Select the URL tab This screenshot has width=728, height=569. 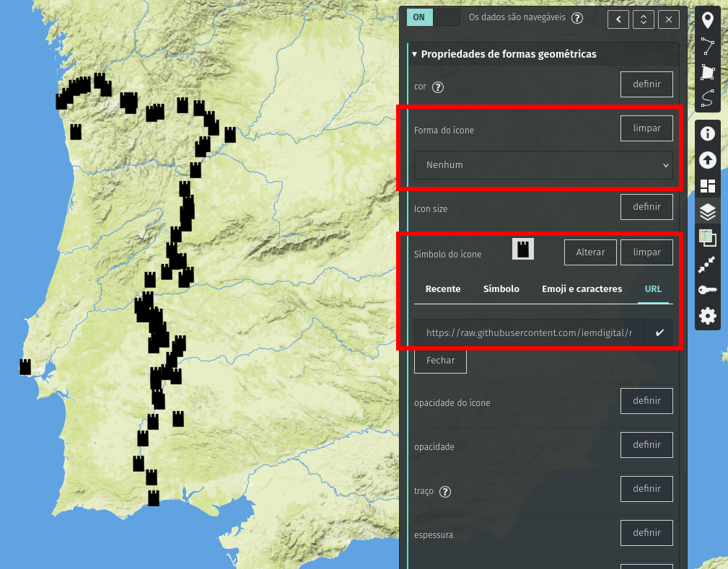pos(653,289)
